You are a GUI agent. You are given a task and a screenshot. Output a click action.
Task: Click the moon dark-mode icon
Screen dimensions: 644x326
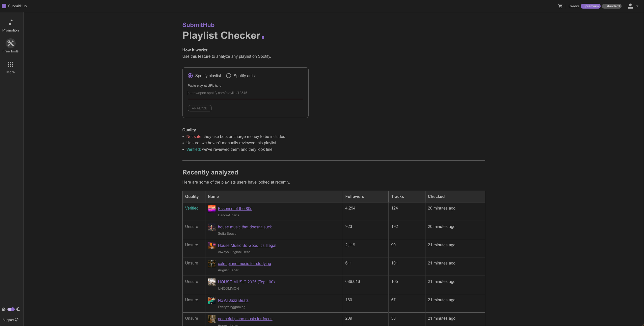point(18,309)
